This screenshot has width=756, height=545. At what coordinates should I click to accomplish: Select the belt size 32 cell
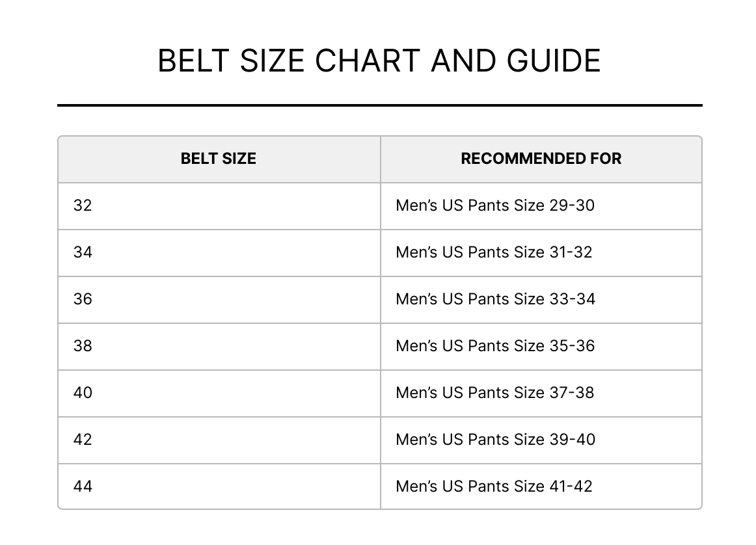click(x=83, y=206)
